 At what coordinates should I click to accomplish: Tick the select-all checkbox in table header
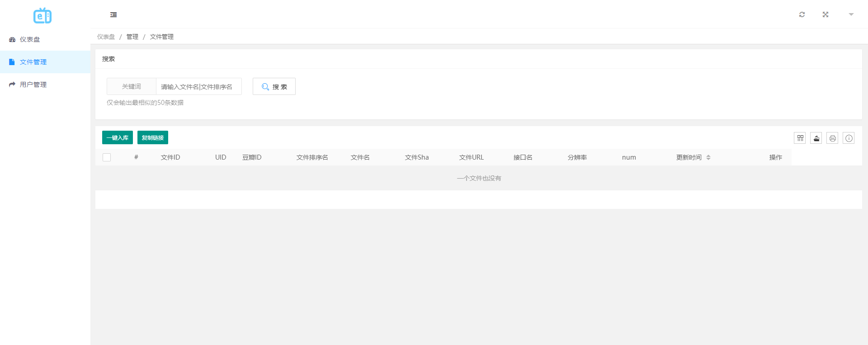pyautogui.click(x=107, y=157)
